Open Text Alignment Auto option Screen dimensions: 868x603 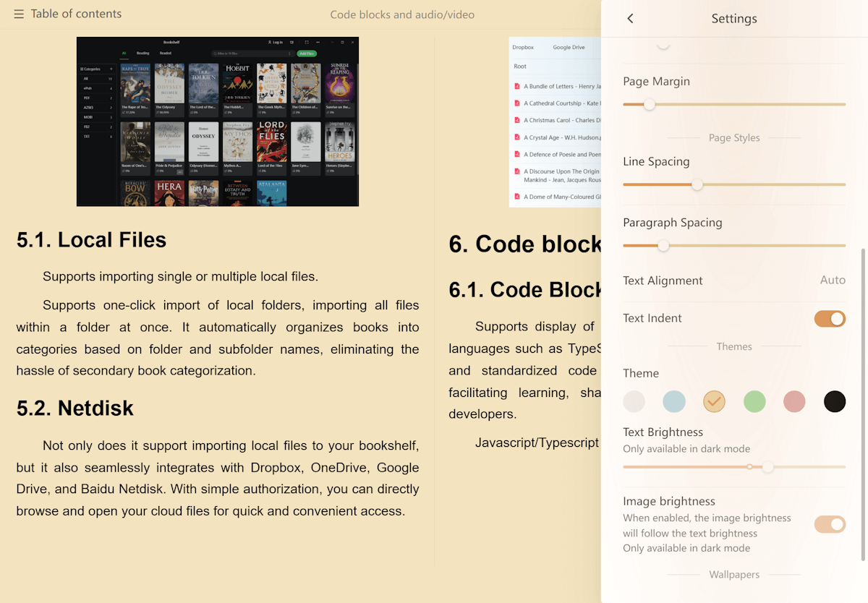[x=832, y=281]
